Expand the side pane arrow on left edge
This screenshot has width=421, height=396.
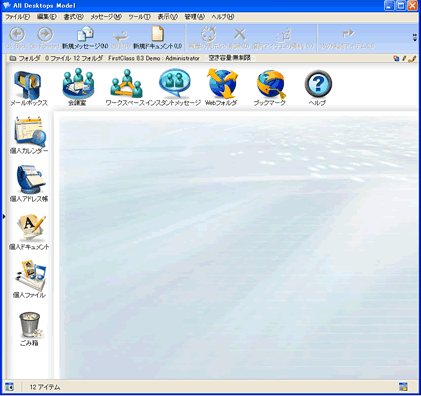(x=3, y=217)
